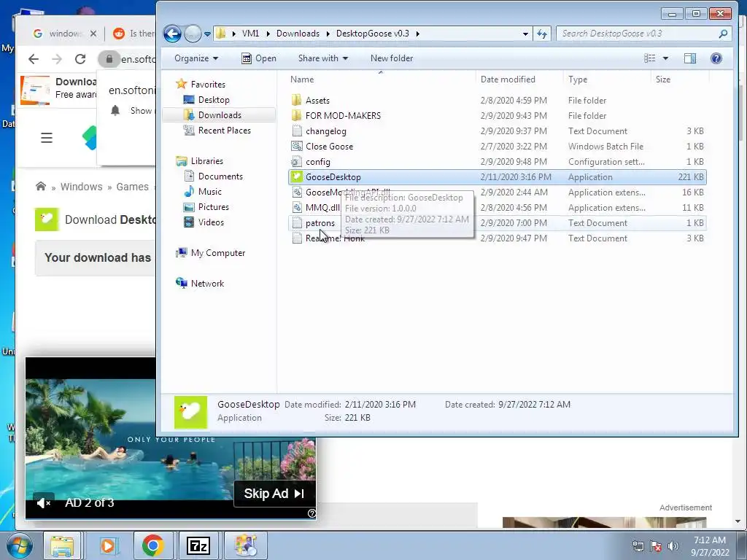Click Chrome's back arrow

[x=34, y=59]
